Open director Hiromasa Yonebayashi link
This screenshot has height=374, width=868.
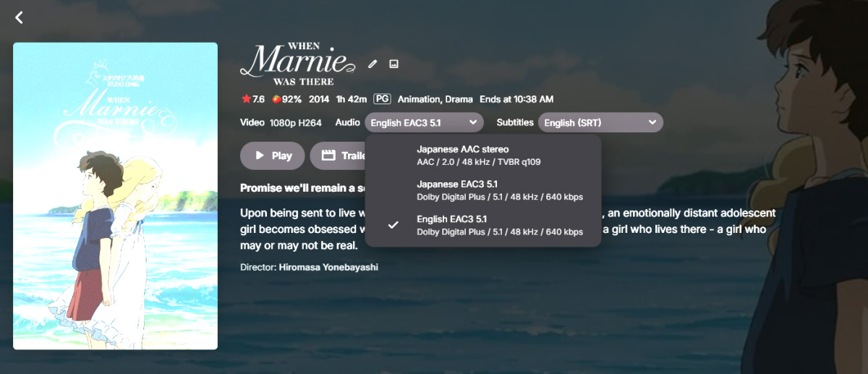tap(328, 268)
